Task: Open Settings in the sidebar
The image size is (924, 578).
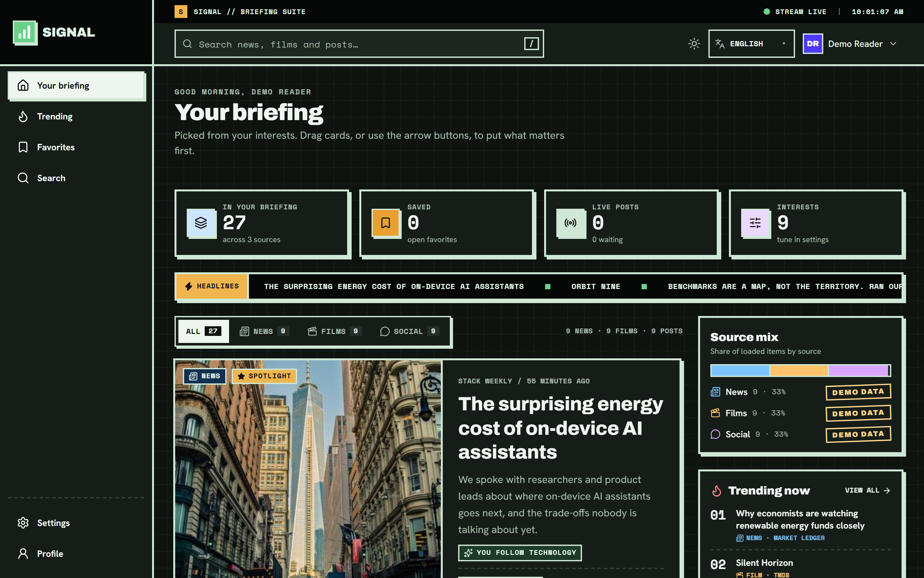Action: [x=76, y=523]
